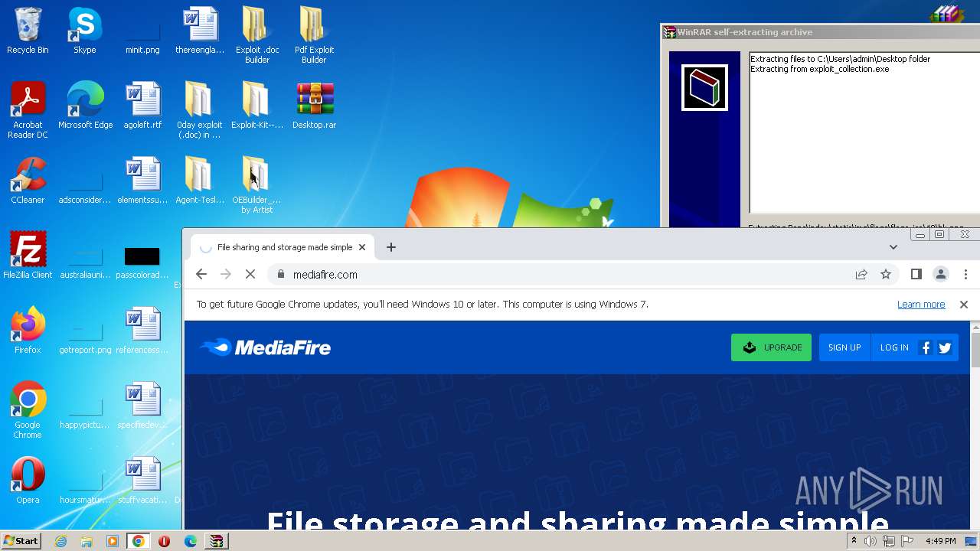This screenshot has width=980, height=551.
Task: Switch to the WinRAR taskbar button
Action: coord(217,541)
